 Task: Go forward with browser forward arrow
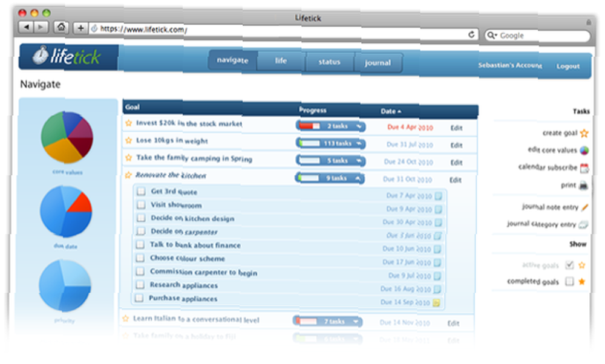click(x=41, y=27)
